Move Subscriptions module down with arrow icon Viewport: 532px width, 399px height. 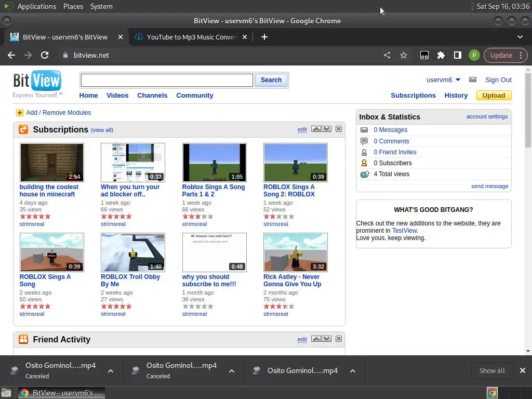[x=327, y=129]
